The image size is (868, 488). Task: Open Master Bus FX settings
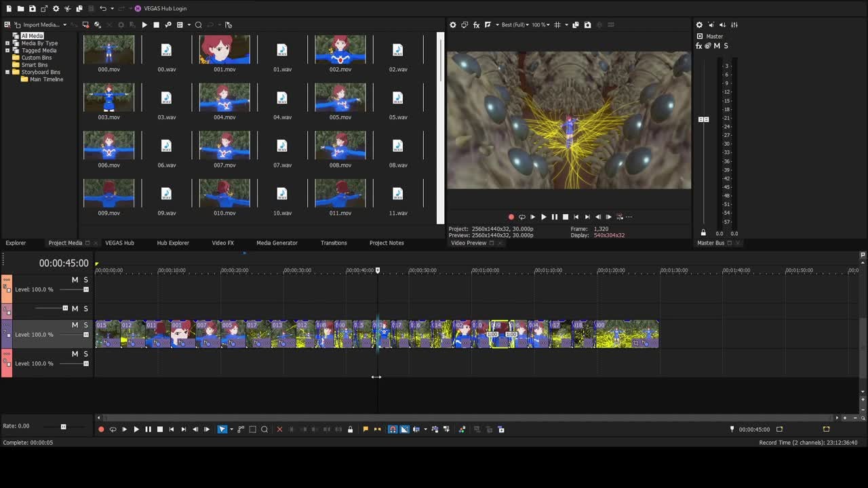[x=699, y=46]
